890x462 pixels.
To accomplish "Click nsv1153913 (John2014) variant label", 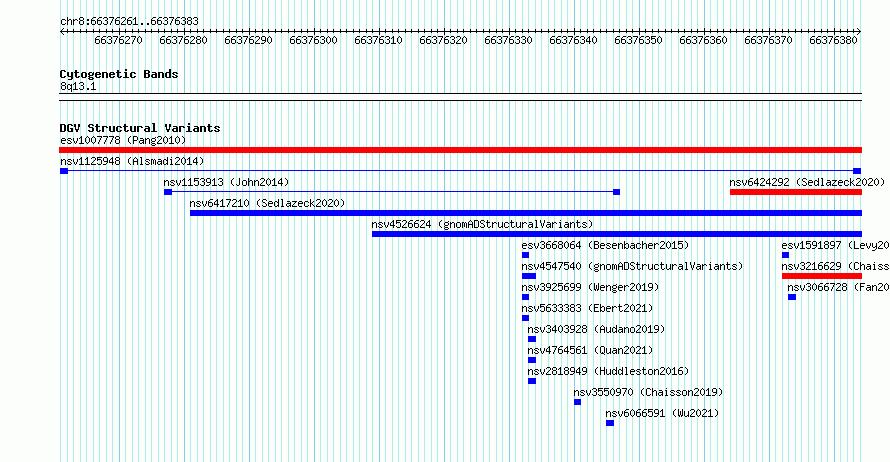I will [x=226, y=182].
